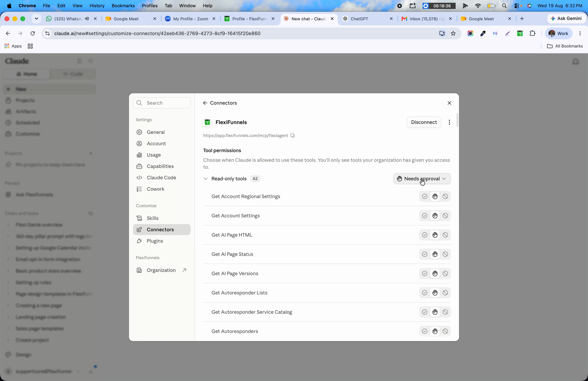Block the Get AI Page Status tool
This screenshot has width=588, height=381.
[445, 254]
